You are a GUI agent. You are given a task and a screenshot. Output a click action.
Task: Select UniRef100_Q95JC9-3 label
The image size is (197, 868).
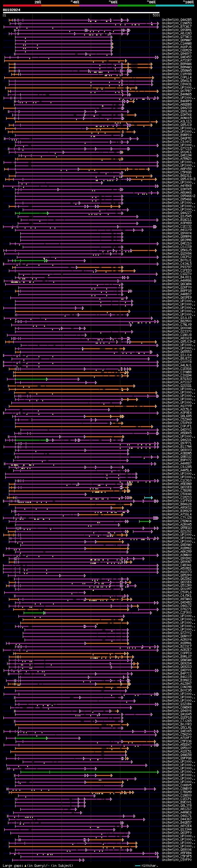click(179, 179)
